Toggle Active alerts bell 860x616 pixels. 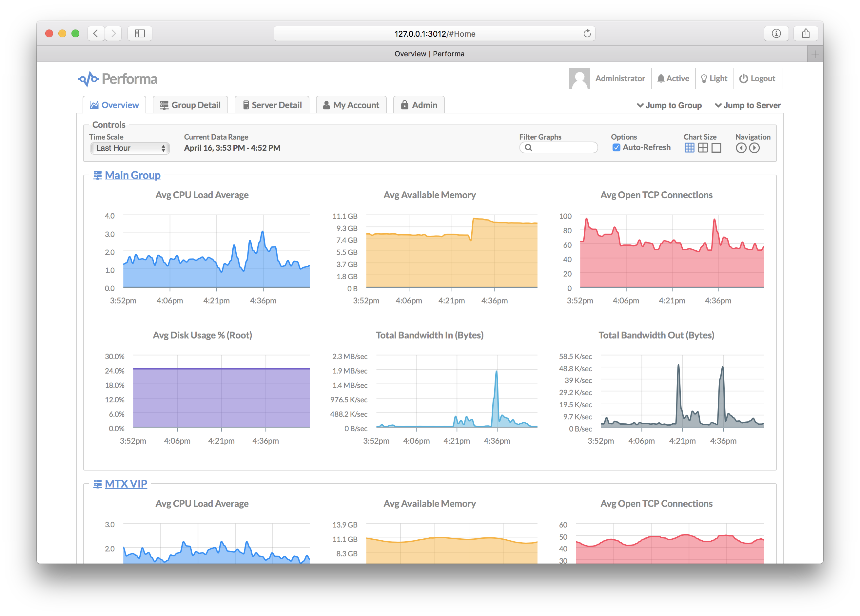[673, 78]
